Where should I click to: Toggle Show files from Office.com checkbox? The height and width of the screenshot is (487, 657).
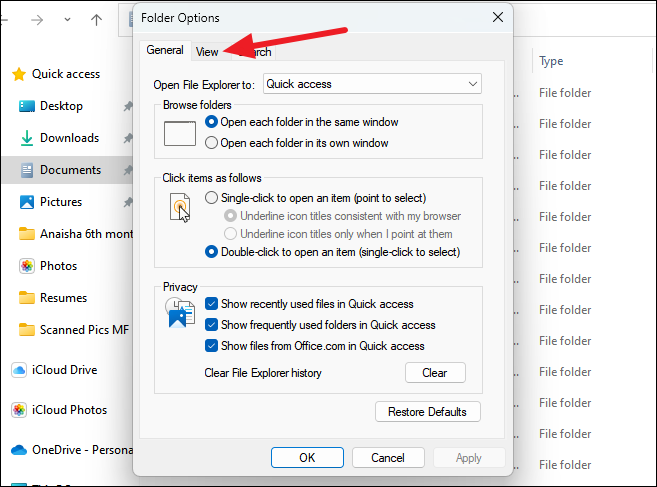211,345
